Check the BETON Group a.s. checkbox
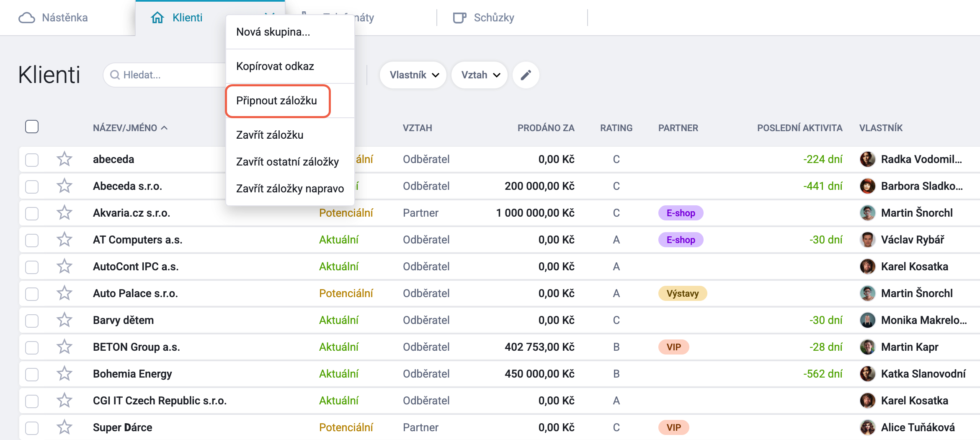The width and height of the screenshot is (980, 440). (x=32, y=347)
